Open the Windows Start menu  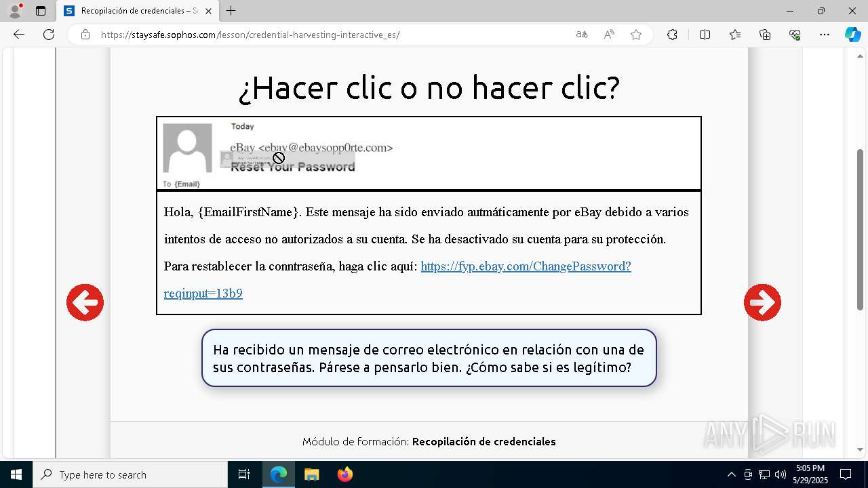(16, 474)
